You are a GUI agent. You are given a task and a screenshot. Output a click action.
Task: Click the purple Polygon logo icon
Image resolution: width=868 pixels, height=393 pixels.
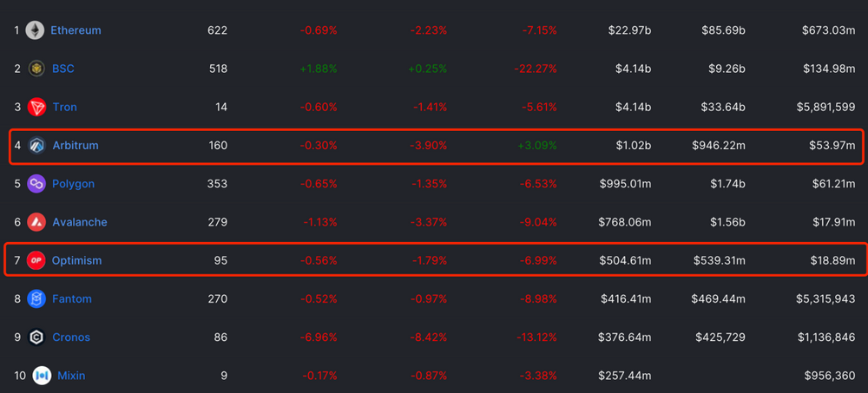pyautogui.click(x=36, y=184)
